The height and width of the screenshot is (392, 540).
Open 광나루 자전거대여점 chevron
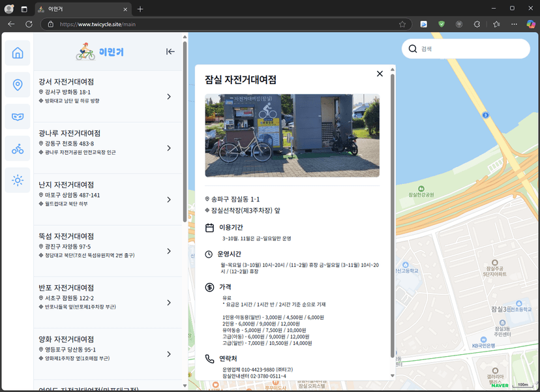click(x=169, y=148)
